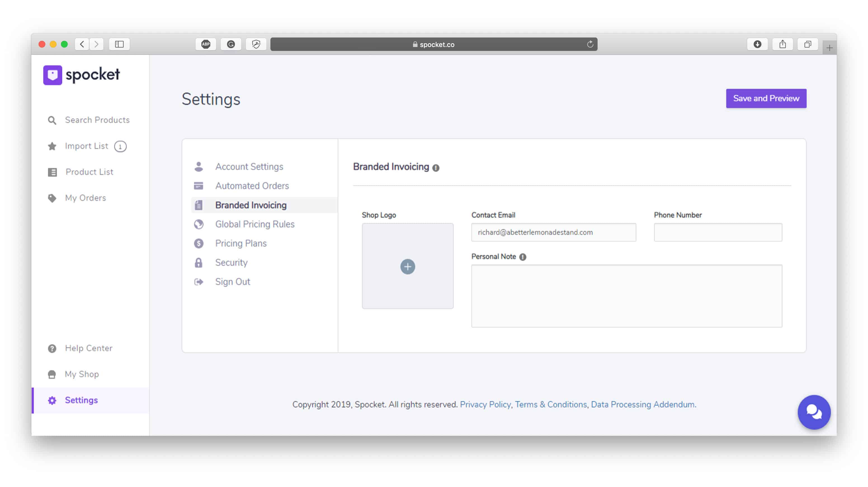Click the Privacy Policy link
Viewport: 868px width, 487px height.
[485, 404]
